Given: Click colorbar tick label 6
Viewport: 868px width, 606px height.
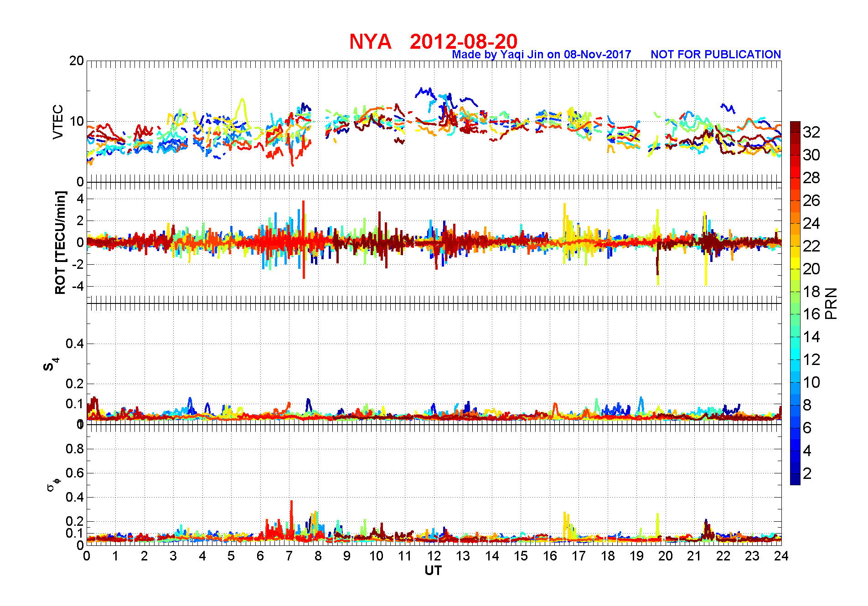Looking at the screenshot, I should point(807,428).
